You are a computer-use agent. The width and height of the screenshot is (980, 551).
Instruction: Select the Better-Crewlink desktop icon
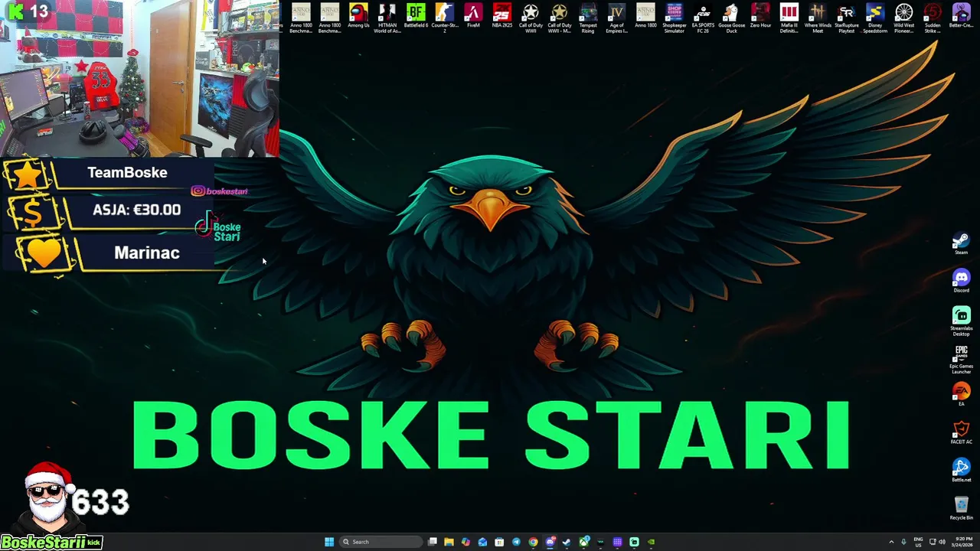[961, 17]
